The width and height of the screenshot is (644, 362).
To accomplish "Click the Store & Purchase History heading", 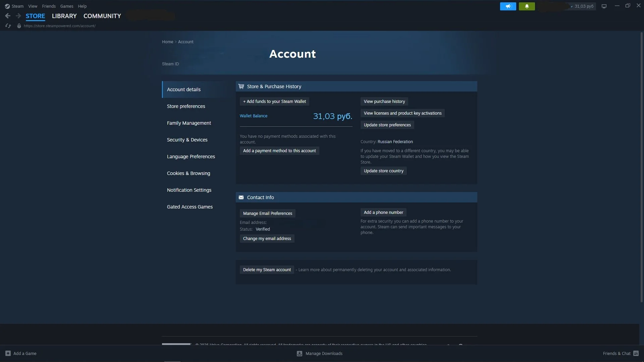I will click(x=274, y=86).
